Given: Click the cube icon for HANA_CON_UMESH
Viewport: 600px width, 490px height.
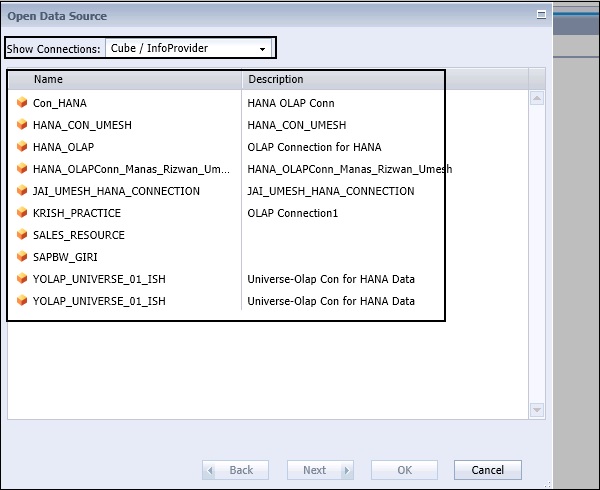Looking at the screenshot, I should pyautogui.click(x=22, y=124).
